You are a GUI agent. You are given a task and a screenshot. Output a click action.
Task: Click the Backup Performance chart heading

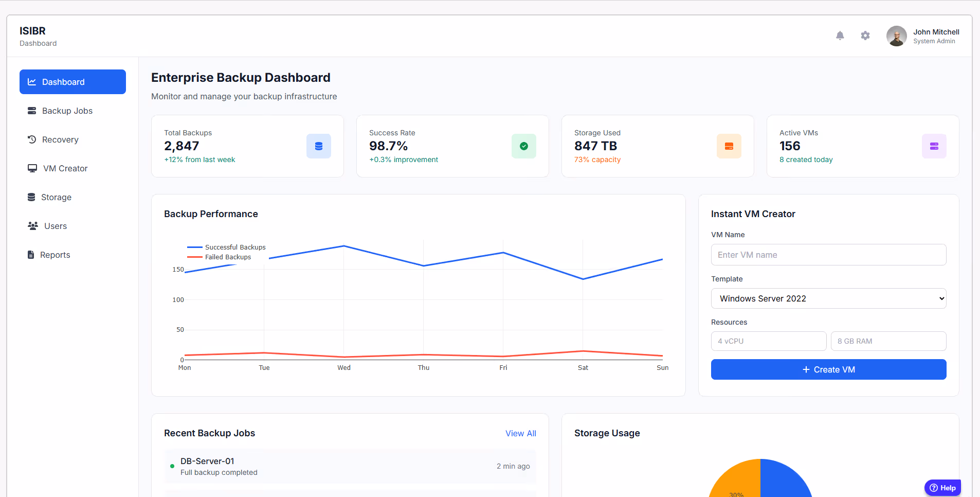click(x=211, y=214)
